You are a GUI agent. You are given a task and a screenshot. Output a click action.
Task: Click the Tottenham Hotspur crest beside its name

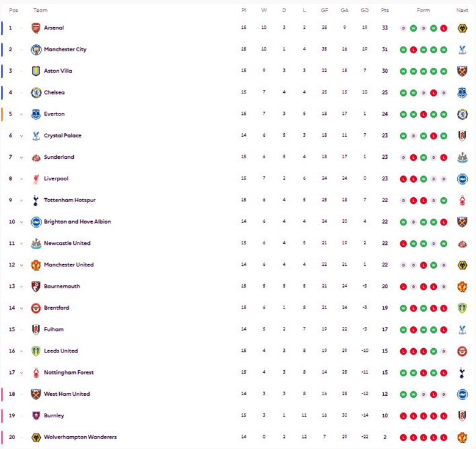tap(36, 200)
